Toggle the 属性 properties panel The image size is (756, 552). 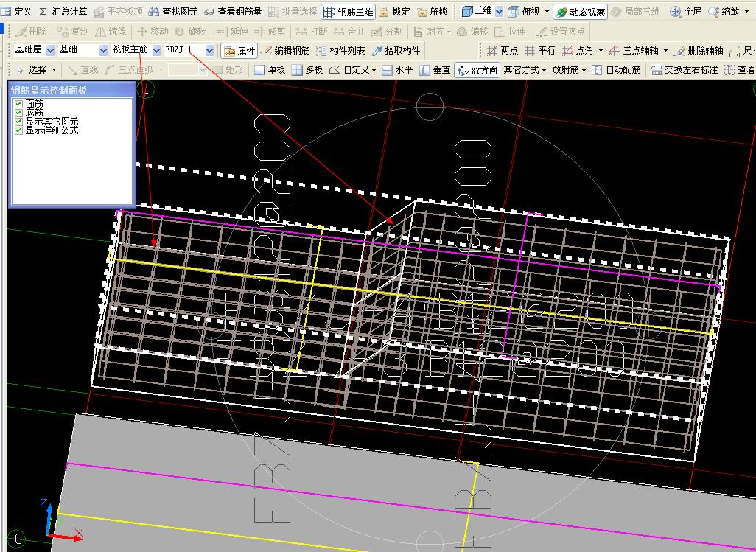(x=239, y=51)
